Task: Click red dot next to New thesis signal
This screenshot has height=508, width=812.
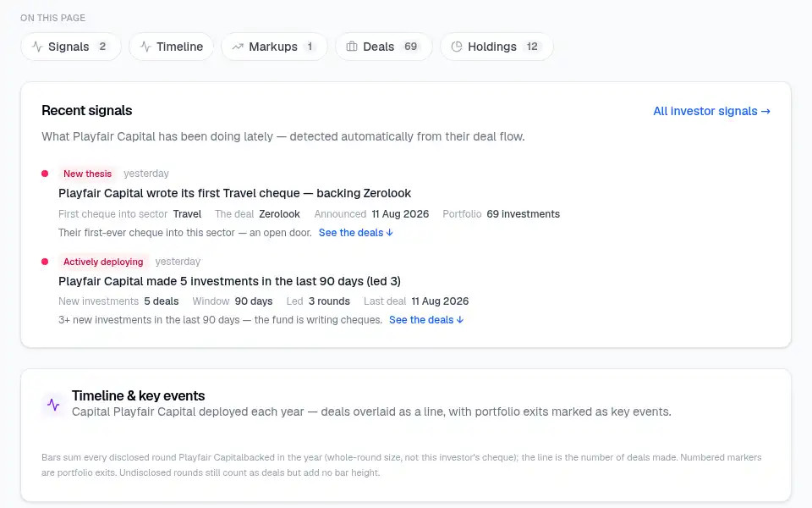Action: (45, 174)
